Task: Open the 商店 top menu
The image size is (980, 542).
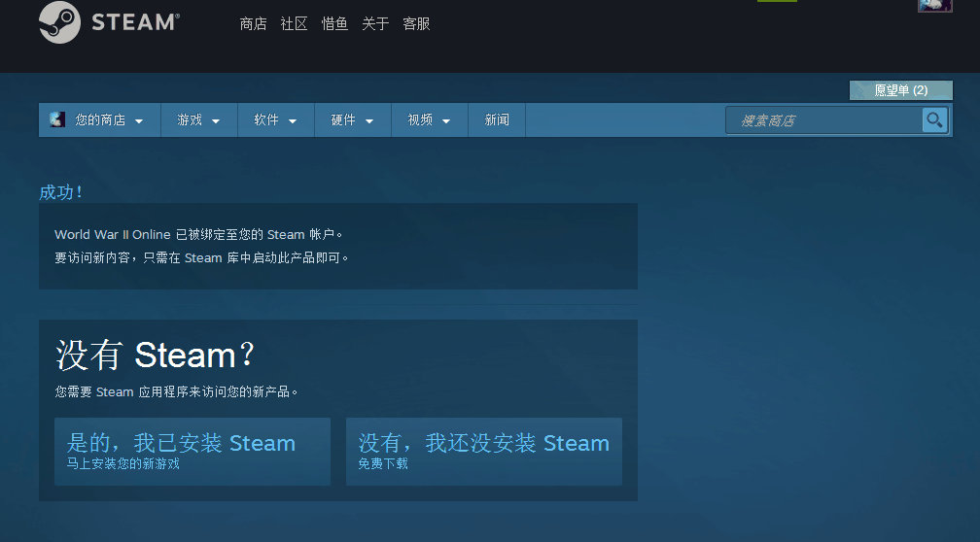Action: [253, 23]
